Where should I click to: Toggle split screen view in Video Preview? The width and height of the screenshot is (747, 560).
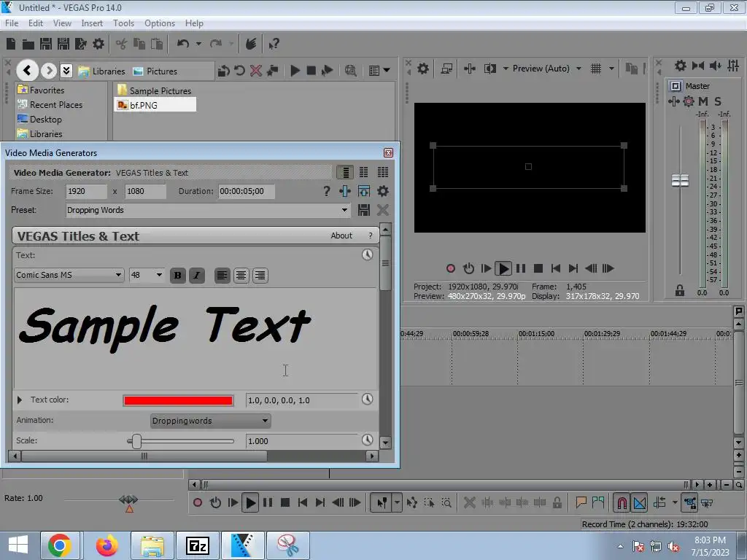489,69
